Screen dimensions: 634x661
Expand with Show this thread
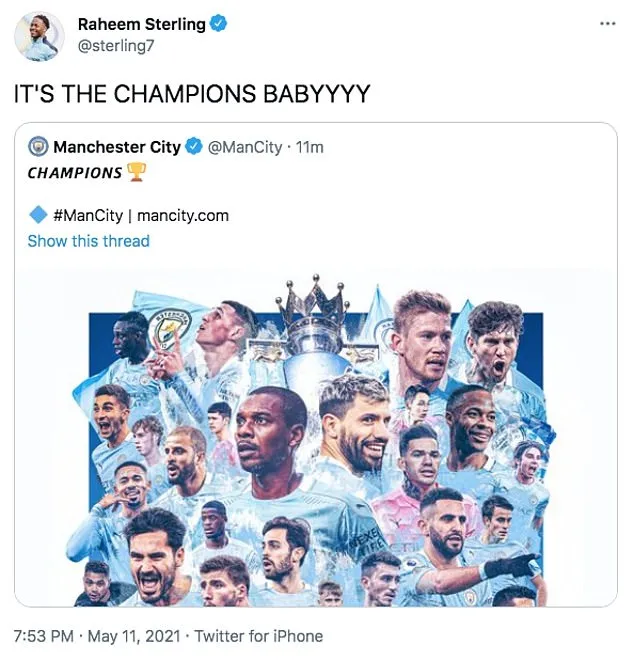88,241
